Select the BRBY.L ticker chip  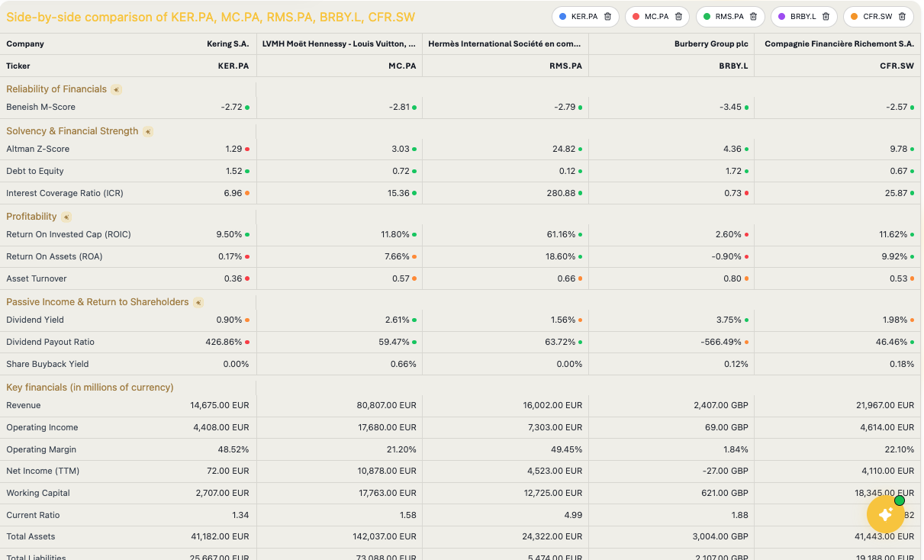pyautogui.click(x=803, y=17)
